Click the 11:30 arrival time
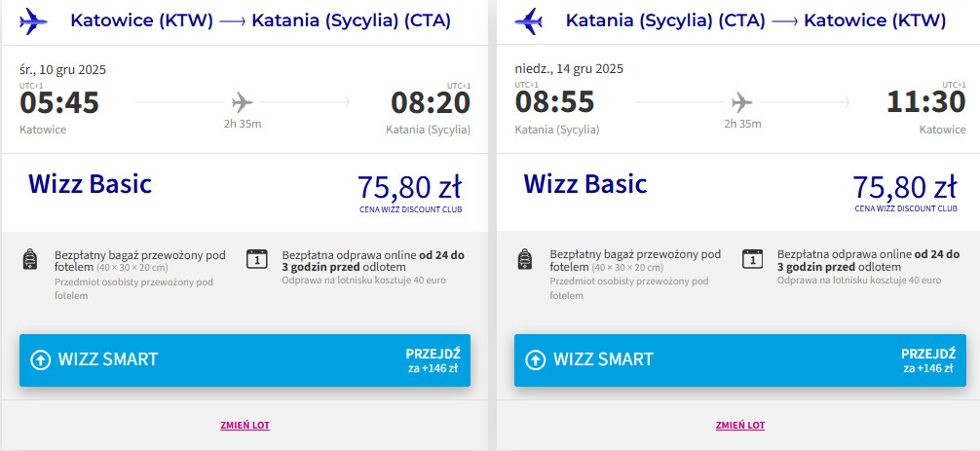Viewport: 980px width, 451px height. pos(925,102)
